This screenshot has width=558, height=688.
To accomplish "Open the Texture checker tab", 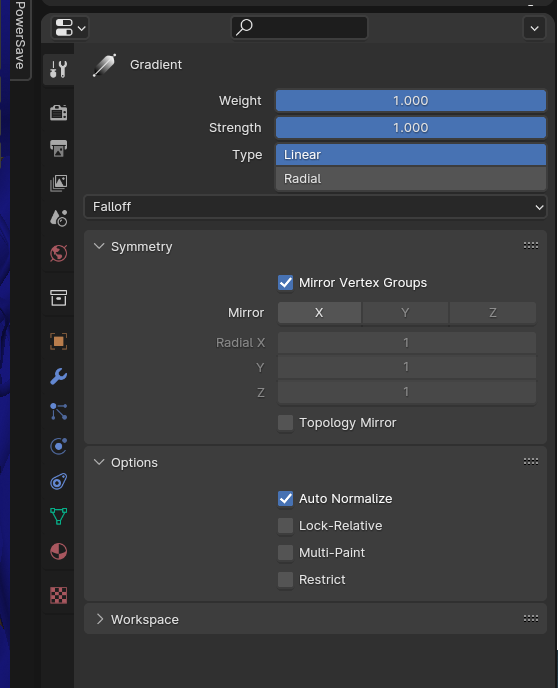I will (x=58, y=595).
